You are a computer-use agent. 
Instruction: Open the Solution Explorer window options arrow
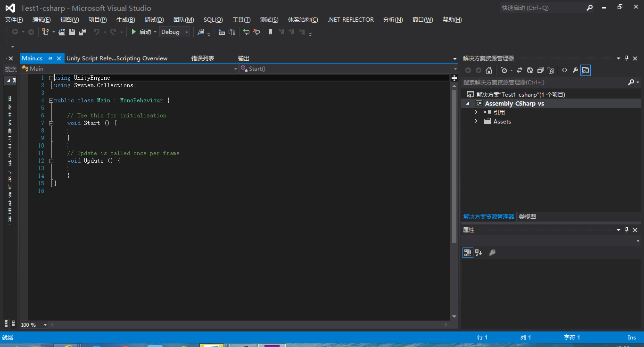(619, 58)
